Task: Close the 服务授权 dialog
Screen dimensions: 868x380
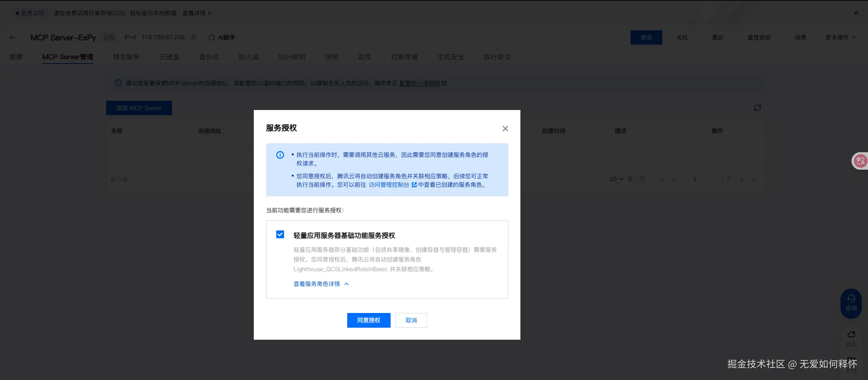Action: point(505,129)
